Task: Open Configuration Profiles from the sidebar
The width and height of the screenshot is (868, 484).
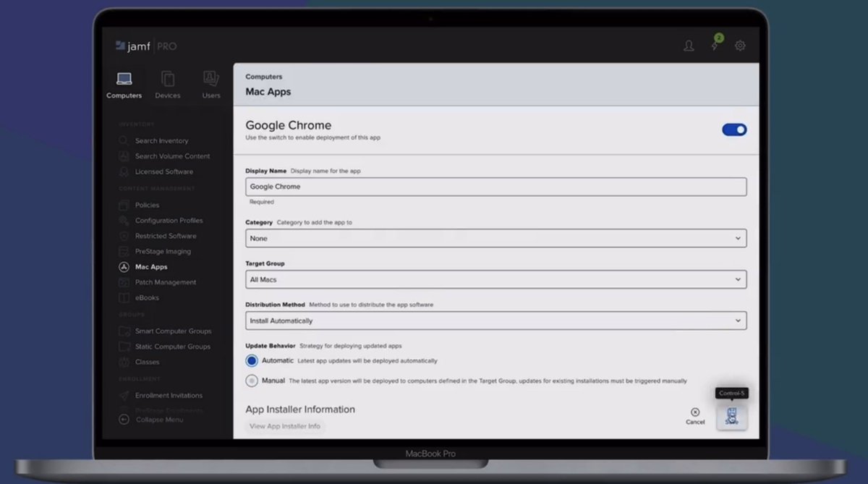Action: 169,221
